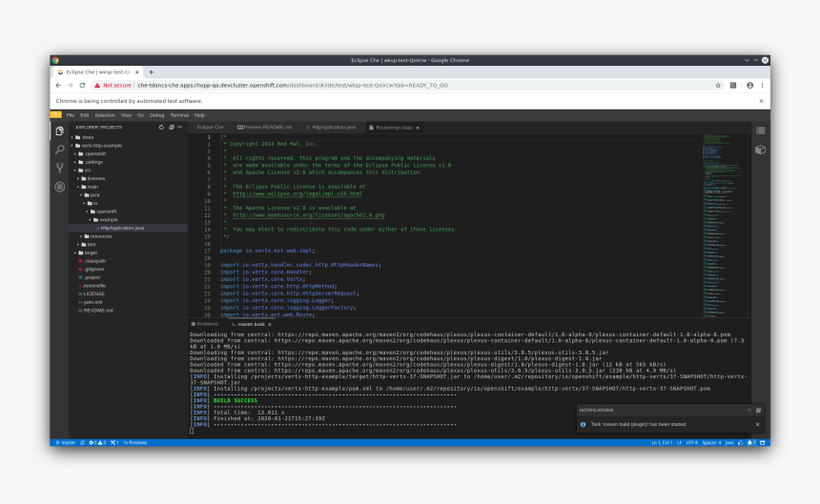Open README.md file in Explorer

coord(98,311)
